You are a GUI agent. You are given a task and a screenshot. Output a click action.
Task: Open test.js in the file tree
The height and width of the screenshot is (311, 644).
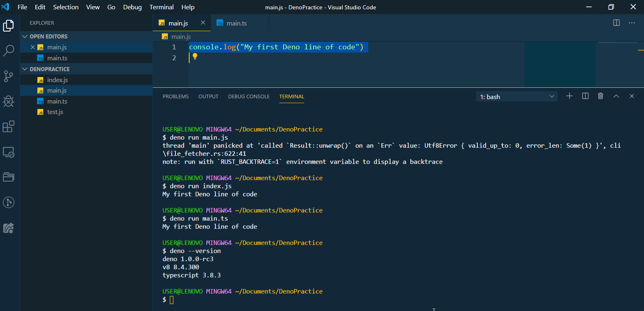[86, 112]
